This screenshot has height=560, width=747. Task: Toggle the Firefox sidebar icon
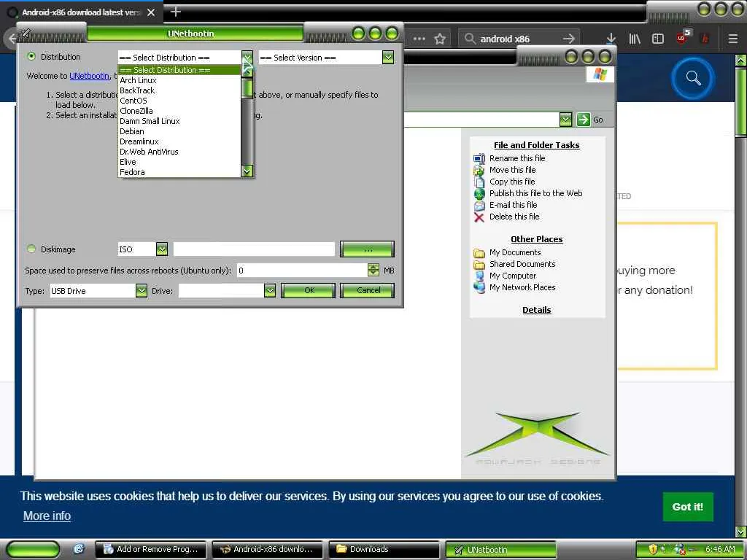point(657,39)
